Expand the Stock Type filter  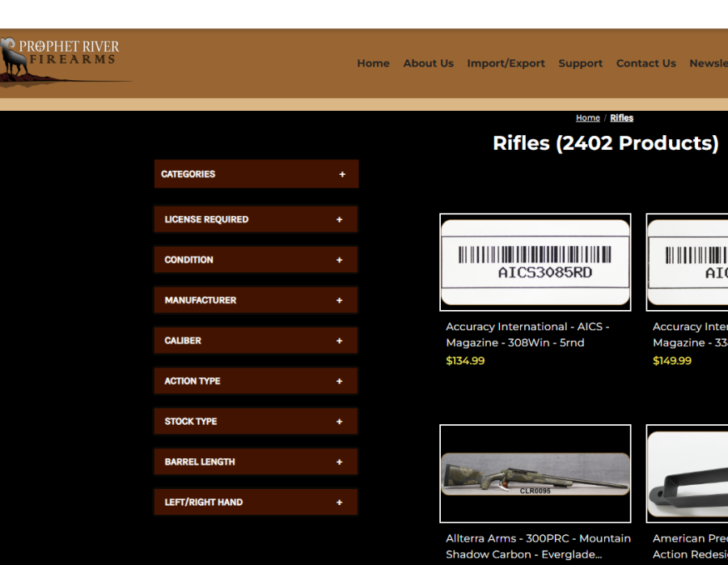click(x=256, y=422)
